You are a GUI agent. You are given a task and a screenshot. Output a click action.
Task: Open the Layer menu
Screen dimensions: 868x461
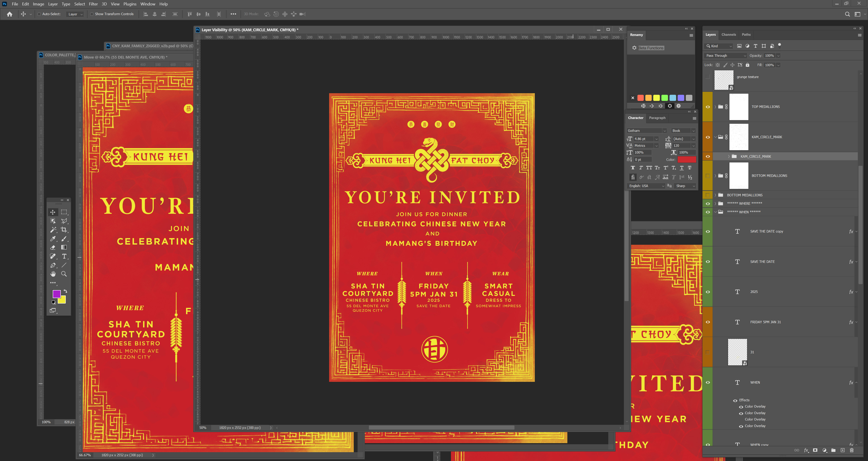(x=53, y=4)
